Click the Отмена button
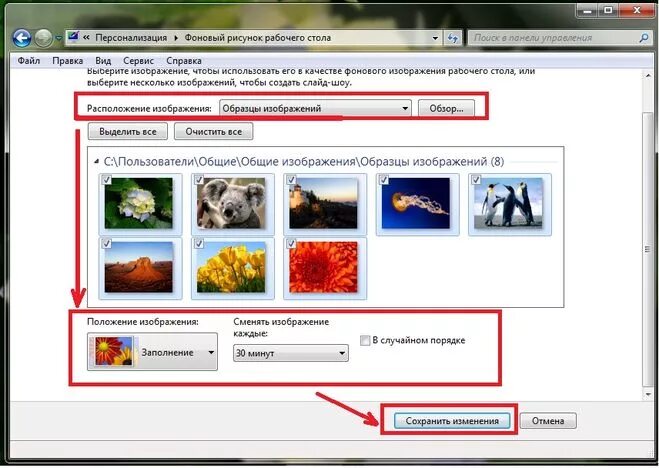The height and width of the screenshot is (468, 659). click(x=548, y=421)
